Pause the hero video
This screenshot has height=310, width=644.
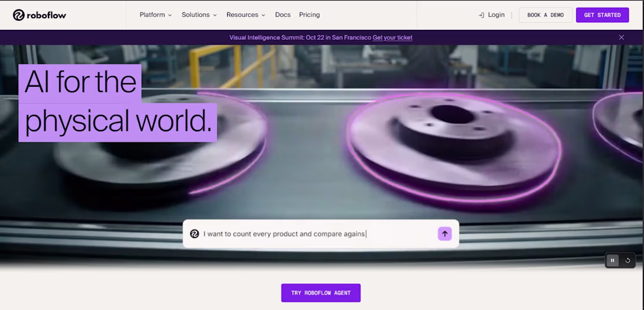tap(612, 260)
